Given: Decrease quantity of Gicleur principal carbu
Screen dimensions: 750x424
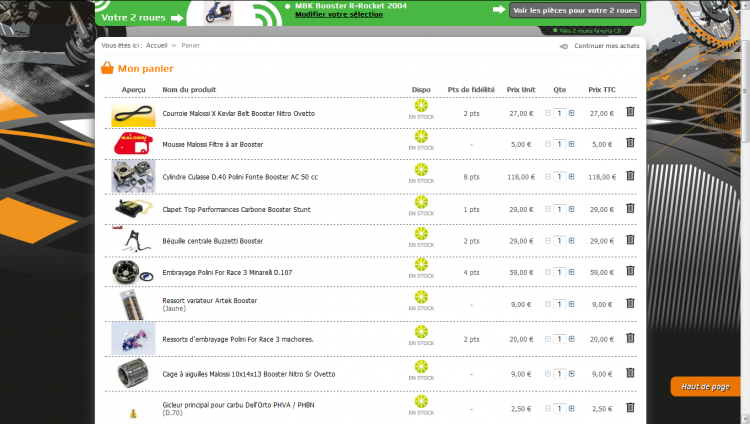Looking at the screenshot, I should point(548,409).
